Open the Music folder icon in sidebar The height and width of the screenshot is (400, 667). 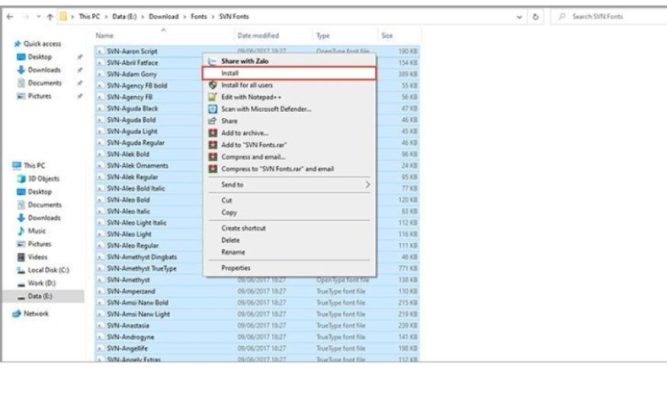[21, 230]
